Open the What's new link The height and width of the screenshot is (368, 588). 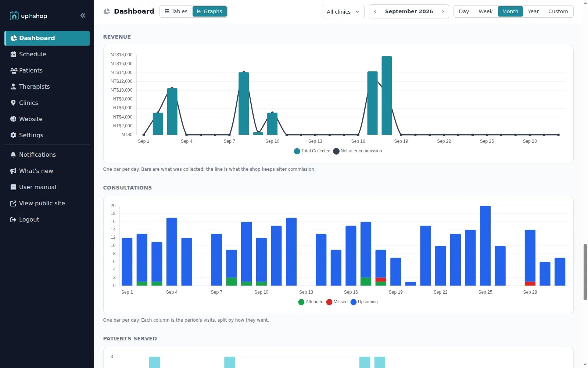pyautogui.click(x=47, y=171)
